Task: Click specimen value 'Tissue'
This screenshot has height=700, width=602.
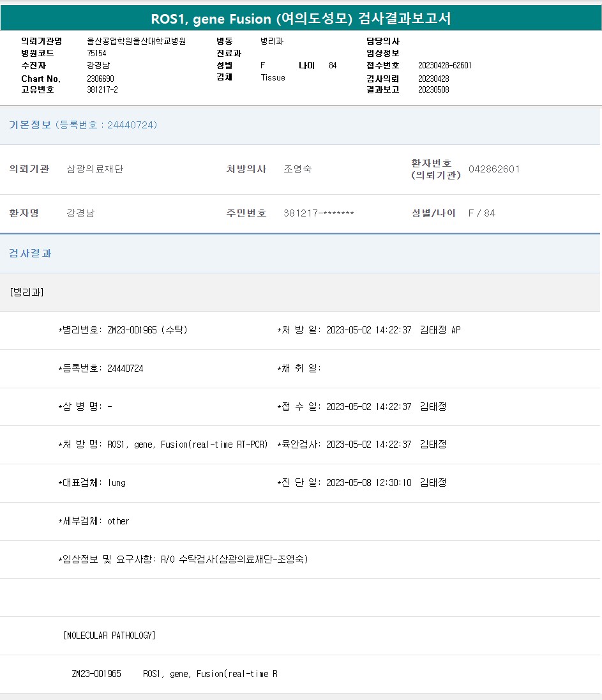Action: 273,78
